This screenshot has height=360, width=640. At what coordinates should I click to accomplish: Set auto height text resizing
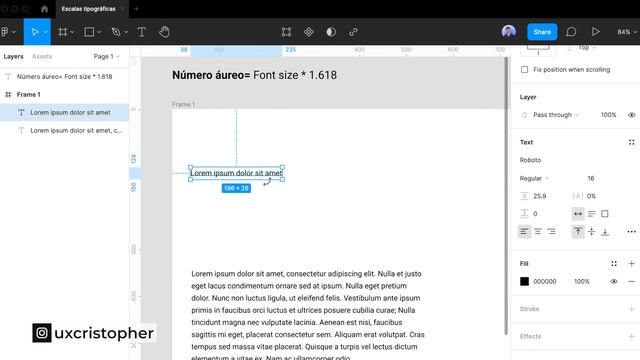point(591,214)
